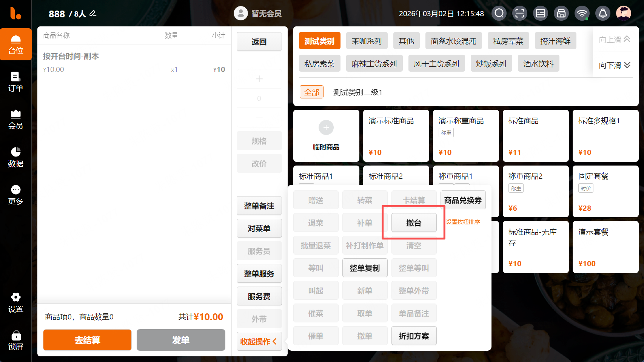Click the 对菜单 button
Image resolution: width=644 pixels, height=362 pixels.
(259, 228)
